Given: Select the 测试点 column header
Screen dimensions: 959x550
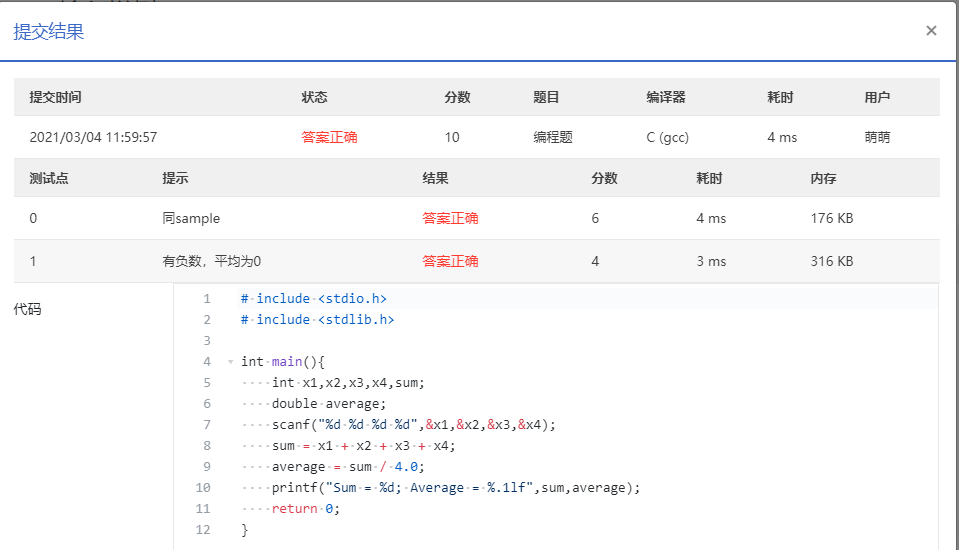Looking at the screenshot, I should 49,179.
